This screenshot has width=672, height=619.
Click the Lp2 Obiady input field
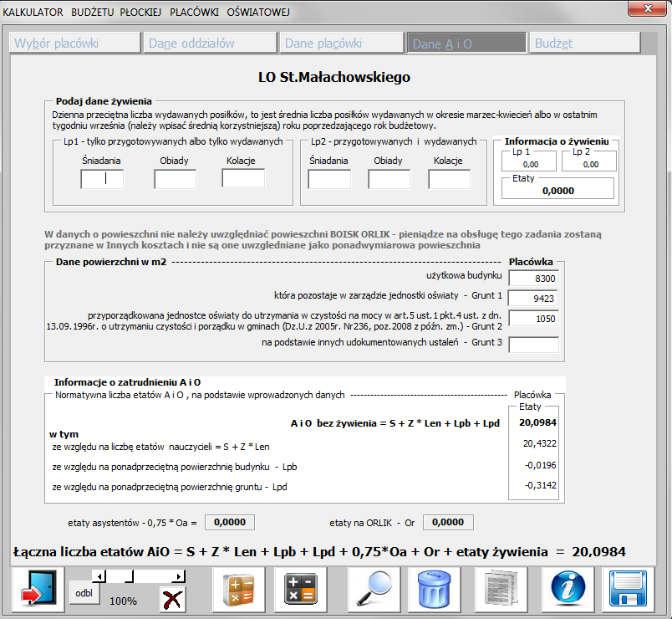tap(389, 179)
